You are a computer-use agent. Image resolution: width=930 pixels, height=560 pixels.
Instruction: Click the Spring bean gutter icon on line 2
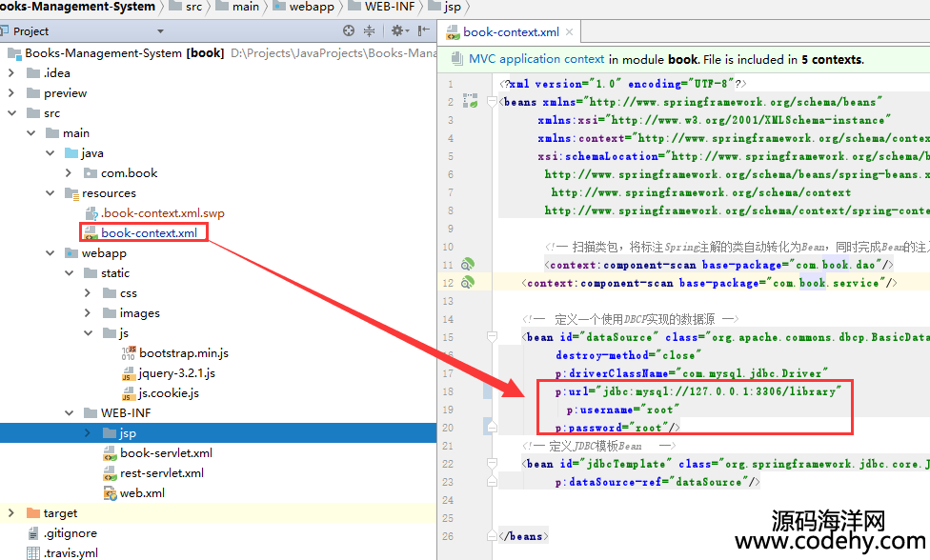point(471,101)
